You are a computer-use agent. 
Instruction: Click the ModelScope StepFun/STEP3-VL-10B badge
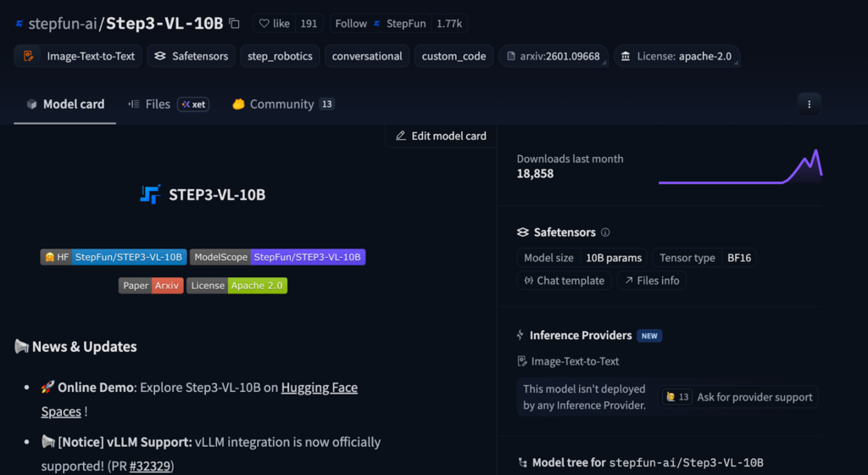(277, 257)
